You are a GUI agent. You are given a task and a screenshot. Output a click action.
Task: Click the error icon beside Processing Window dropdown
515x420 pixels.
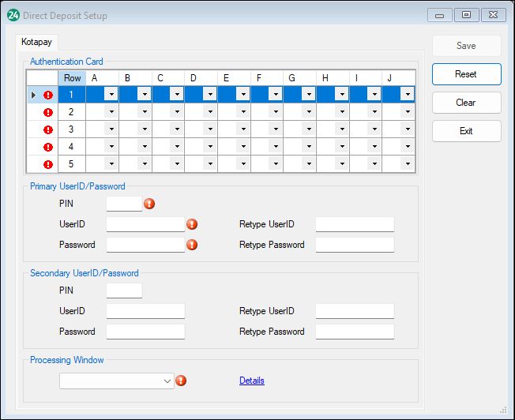181,381
